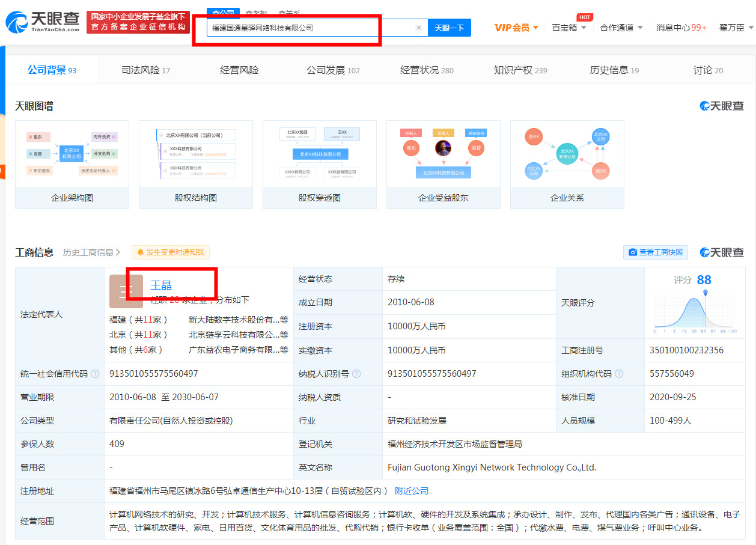Screen dimensions: 756x545
Task: Expand the 合作通道 dropdown
Action: click(621, 28)
